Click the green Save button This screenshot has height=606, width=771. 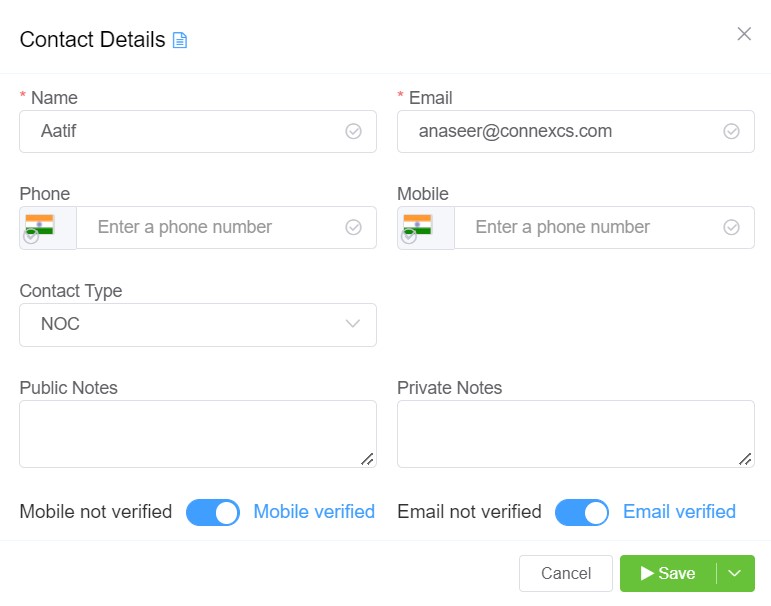tap(670, 573)
